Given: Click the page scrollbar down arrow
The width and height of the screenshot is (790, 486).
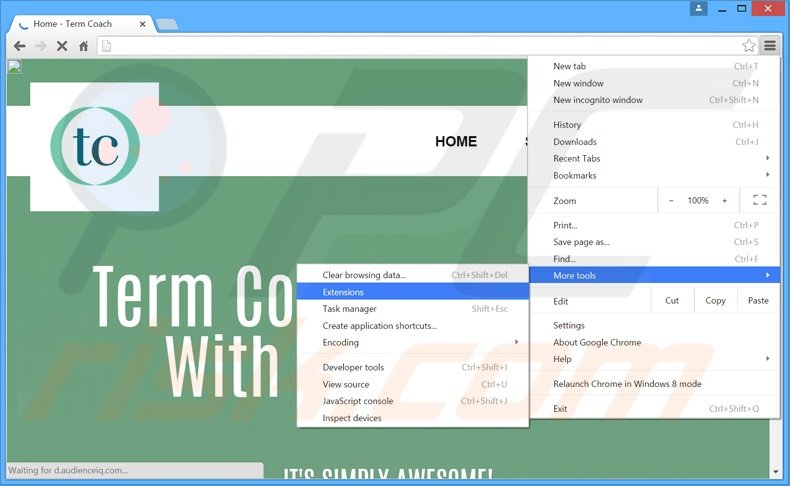Looking at the screenshot, I should click(x=775, y=472).
